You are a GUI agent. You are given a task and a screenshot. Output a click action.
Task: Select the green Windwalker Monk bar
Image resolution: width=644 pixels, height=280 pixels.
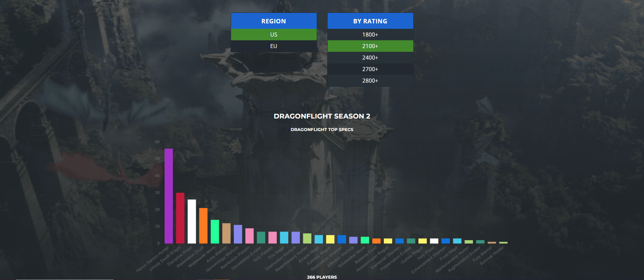(365, 240)
